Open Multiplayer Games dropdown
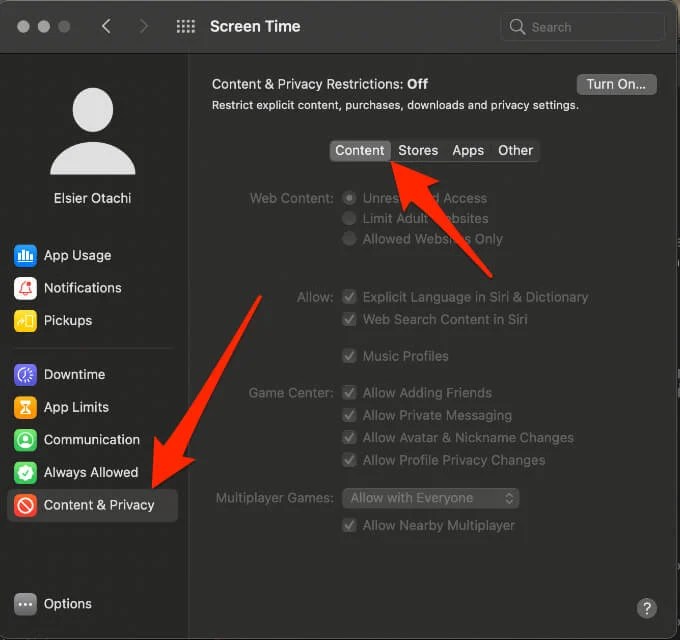Viewport: 680px width, 640px height. point(431,498)
